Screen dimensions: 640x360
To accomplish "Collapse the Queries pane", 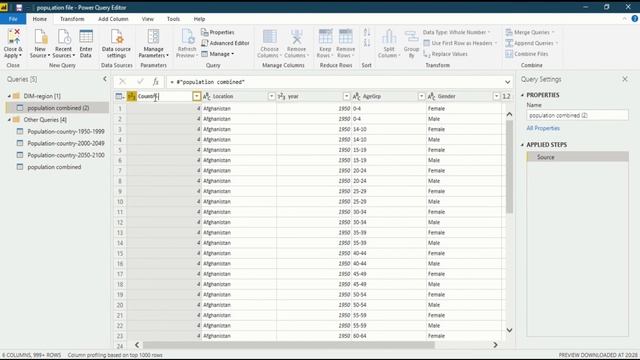I will point(104,79).
